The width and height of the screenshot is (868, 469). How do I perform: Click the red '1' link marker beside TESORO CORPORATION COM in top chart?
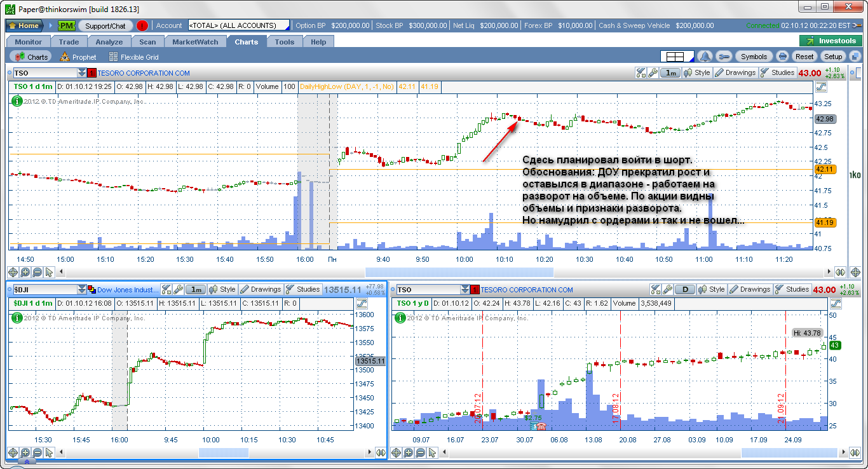(x=92, y=73)
